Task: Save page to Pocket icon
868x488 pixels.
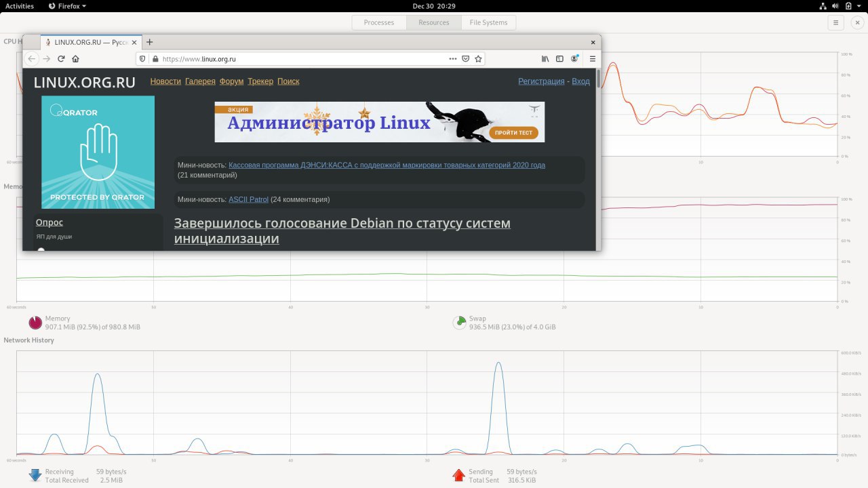Action: tap(466, 59)
